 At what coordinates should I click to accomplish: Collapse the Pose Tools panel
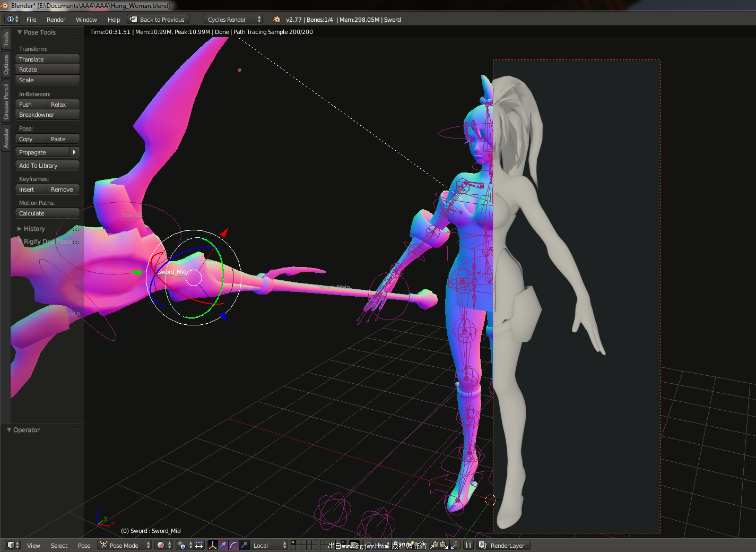pos(20,32)
